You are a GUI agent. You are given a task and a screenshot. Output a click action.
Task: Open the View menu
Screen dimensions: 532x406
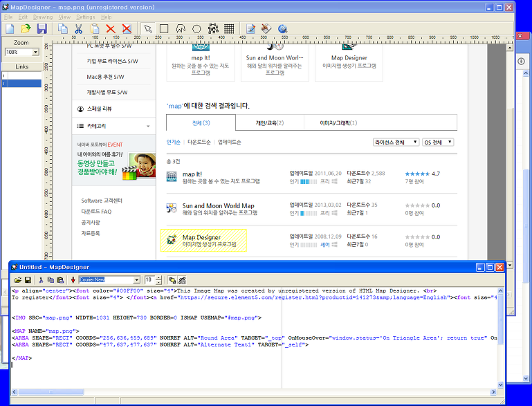(x=64, y=17)
